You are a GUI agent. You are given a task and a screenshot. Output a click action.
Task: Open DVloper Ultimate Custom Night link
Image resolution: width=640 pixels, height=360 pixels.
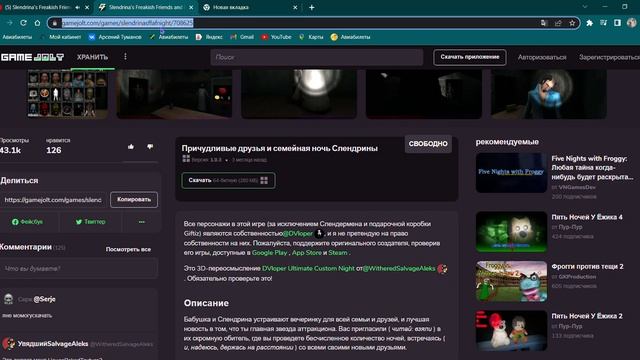308,268
